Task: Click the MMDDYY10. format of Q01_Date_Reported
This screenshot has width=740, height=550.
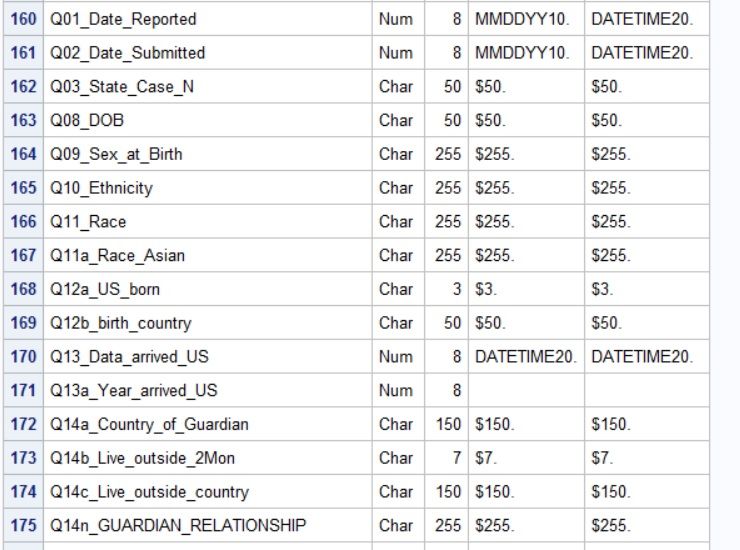Action: click(x=521, y=19)
